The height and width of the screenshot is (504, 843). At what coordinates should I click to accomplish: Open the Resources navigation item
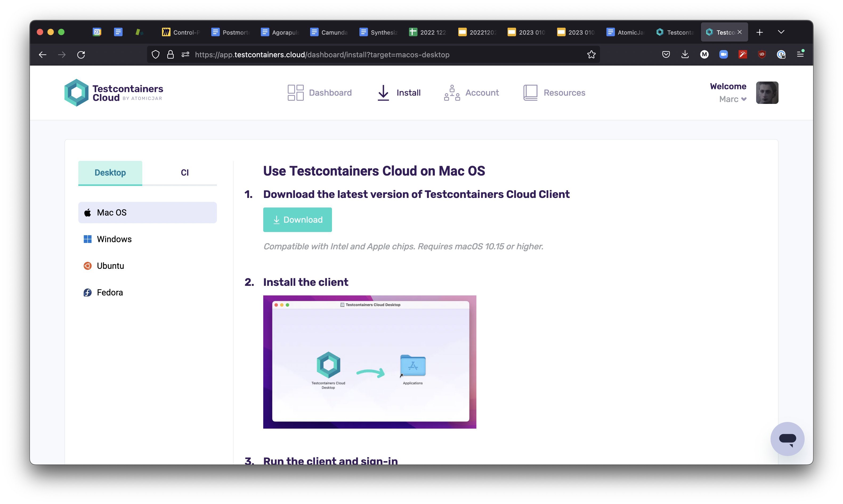click(554, 93)
